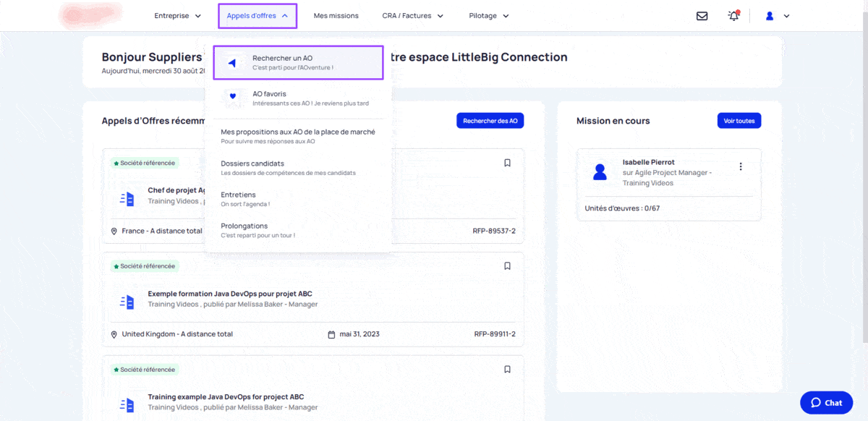Screen dimensions: 868x421
Task: Open Mes missions
Action: (336, 16)
